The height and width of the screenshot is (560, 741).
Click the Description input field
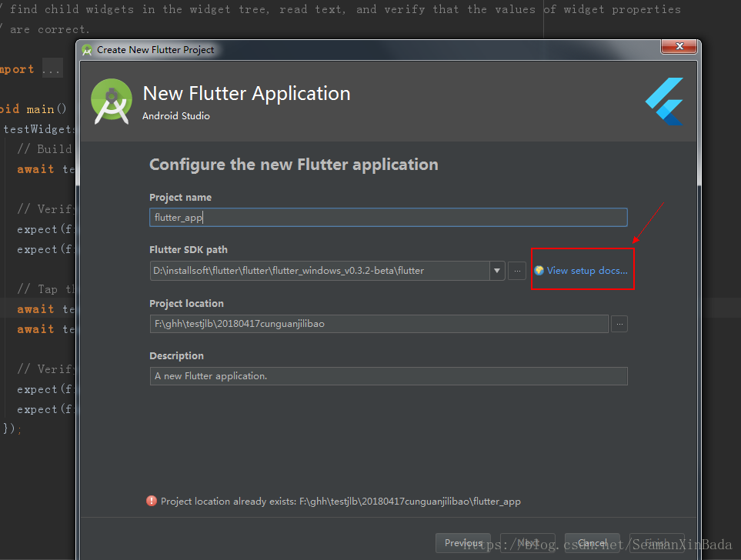388,376
